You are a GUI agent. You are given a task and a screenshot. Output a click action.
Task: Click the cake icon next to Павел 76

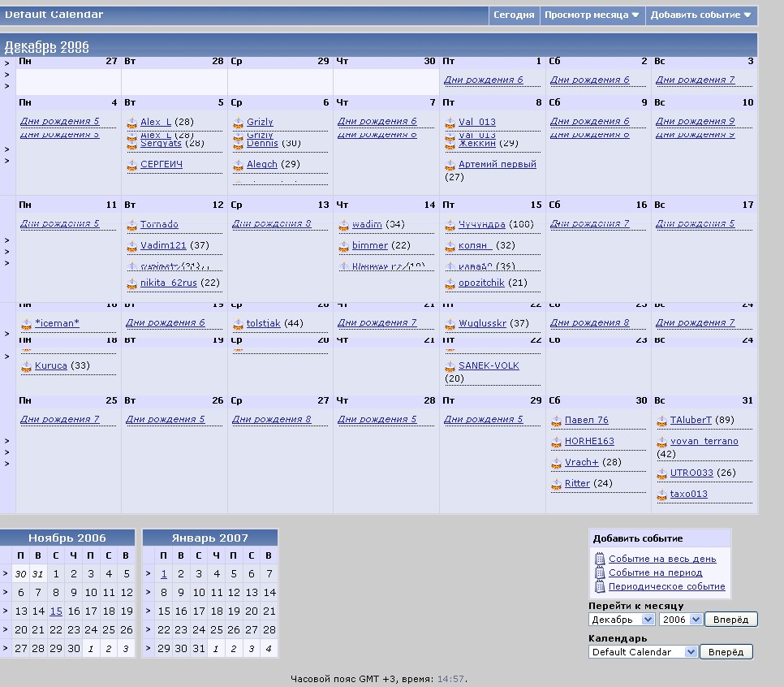(556, 421)
